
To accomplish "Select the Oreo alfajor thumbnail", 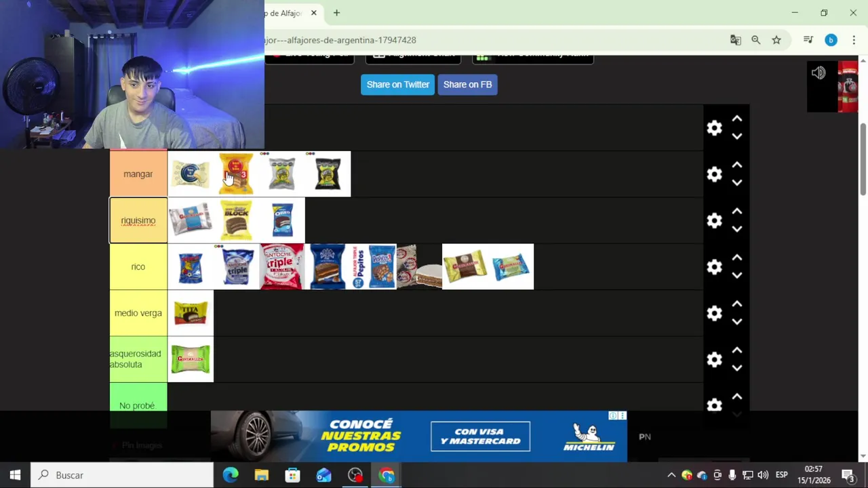I will click(282, 220).
